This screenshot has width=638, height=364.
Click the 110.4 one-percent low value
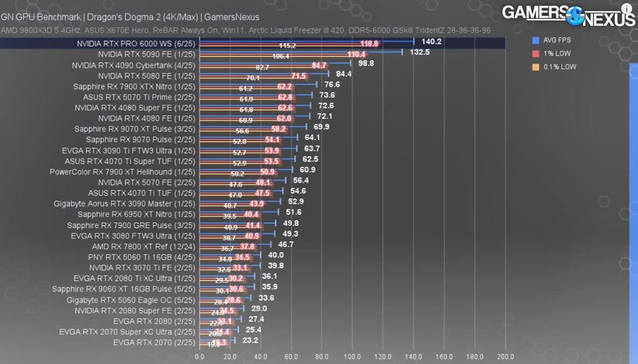coord(356,54)
